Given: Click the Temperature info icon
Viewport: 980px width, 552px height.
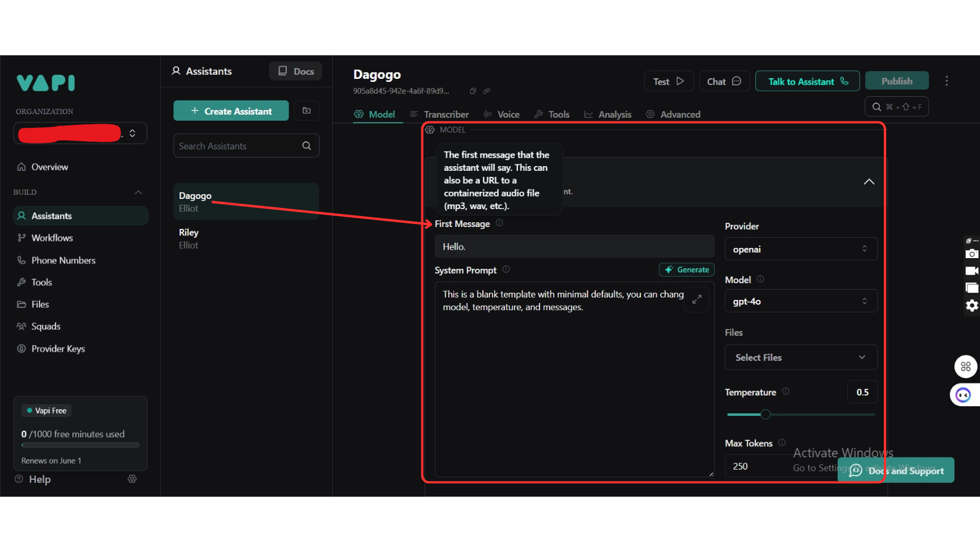Looking at the screenshot, I should pyautogui.click(x=786, y=391).
